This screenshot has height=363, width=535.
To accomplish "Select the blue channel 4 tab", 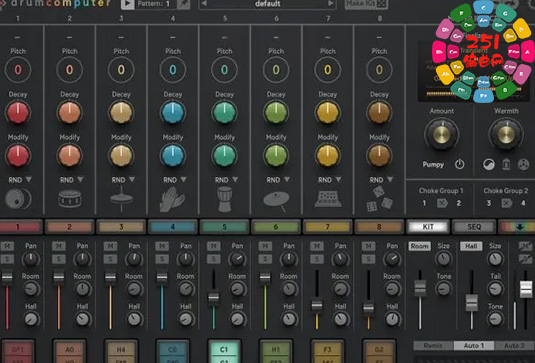I will coord(173,227).
